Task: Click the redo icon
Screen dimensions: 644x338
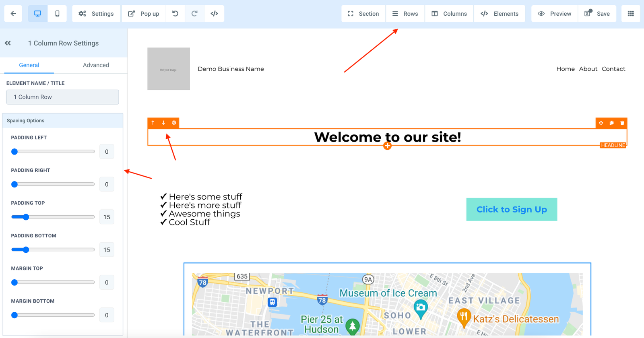Action: (x=194, y=14)
